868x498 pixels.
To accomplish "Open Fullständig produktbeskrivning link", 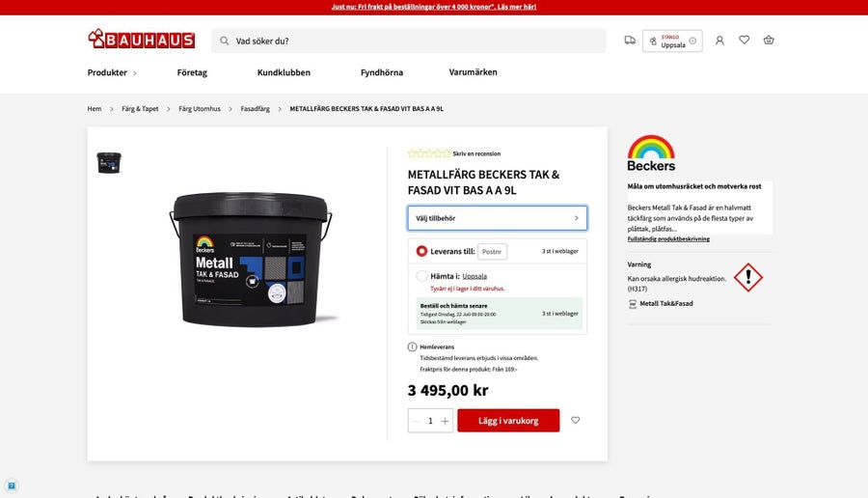I will click(668, 238).
